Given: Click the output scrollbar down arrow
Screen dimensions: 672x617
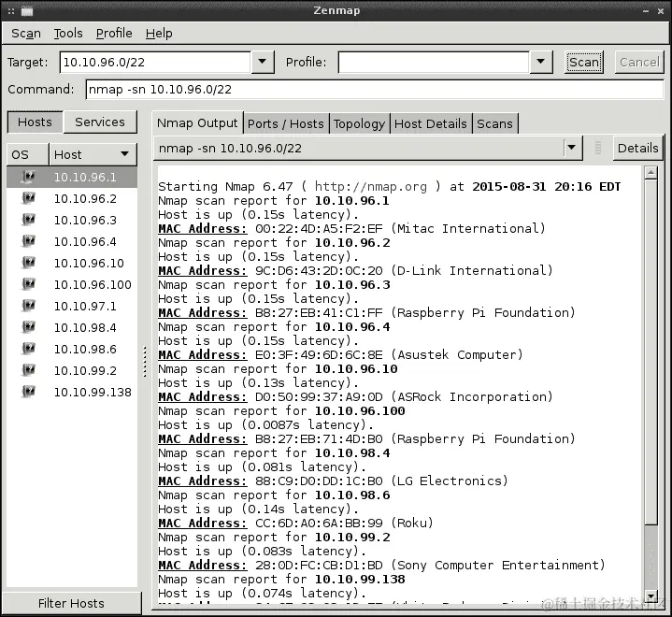Looking at the screenshot, I should (x=651, y=596).
